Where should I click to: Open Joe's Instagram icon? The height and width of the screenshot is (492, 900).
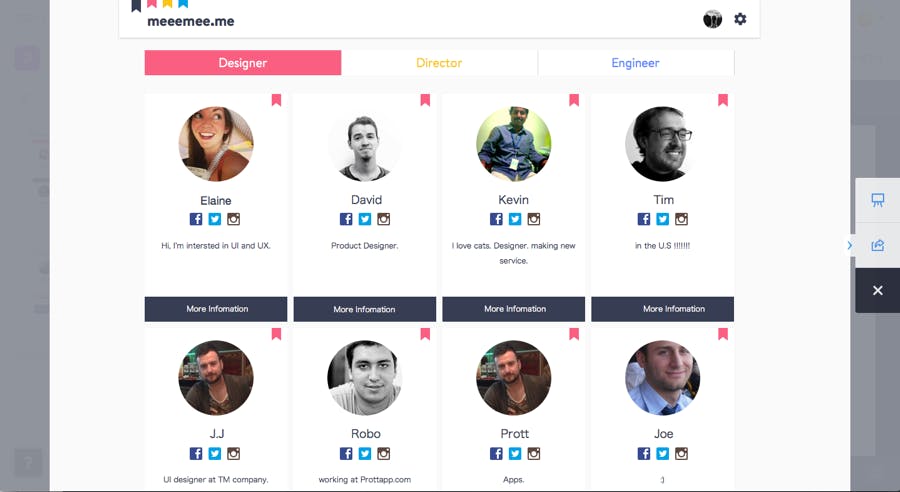tap(681, 454)
